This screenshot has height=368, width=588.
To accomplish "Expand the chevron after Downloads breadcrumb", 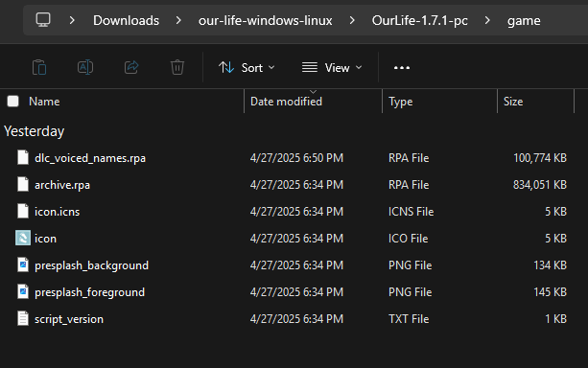I will (178, 20).
